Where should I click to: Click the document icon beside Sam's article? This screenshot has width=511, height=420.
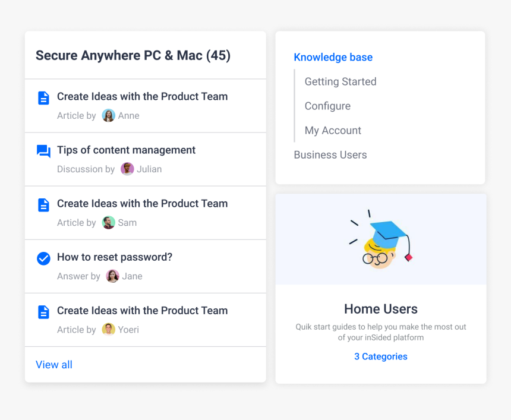pyautogui.click(x=43, y=205)
